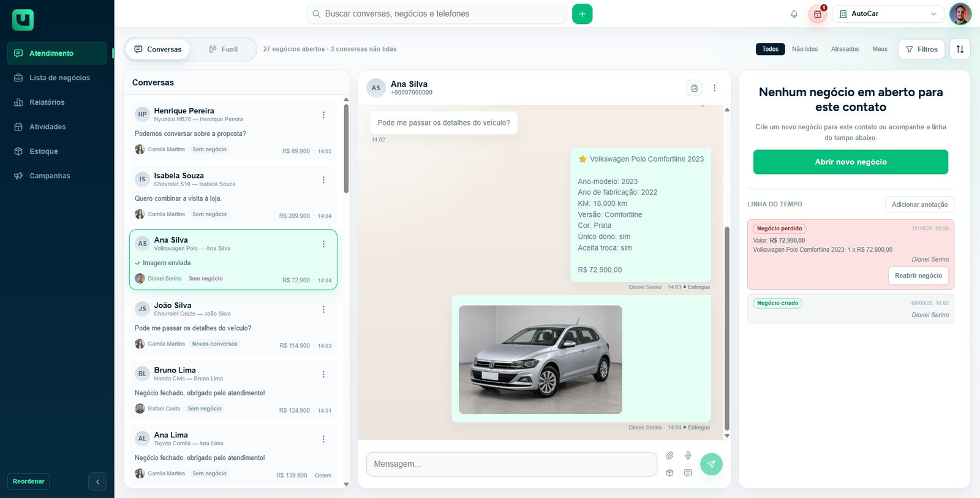This screenshot has height=498, width=980.
Task: Open João Silva conversation
Action: point(233,325)
